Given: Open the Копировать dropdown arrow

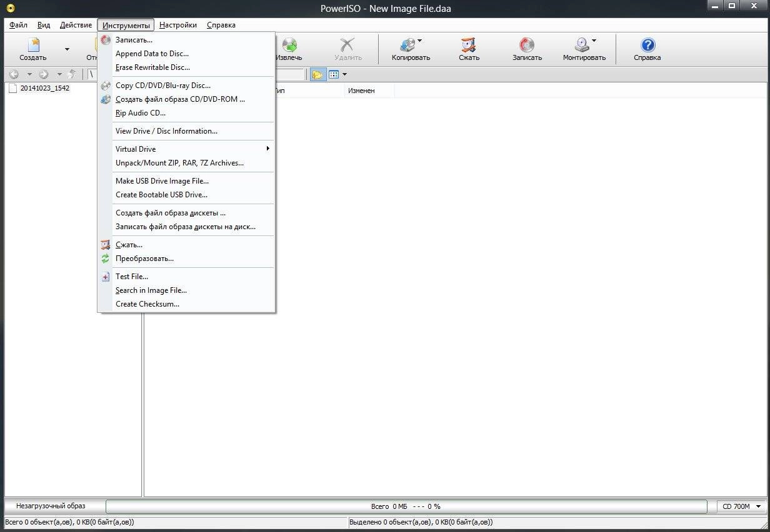Looking at the screenshot, I should click(419, 41).
